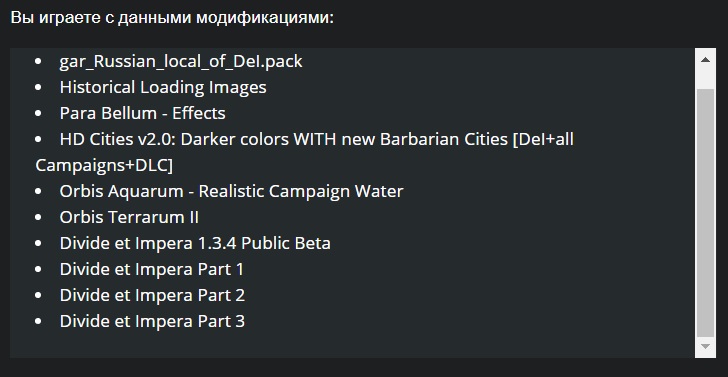Image resolution: width=728 pixels, height=377 pixels.
Task: Click the vertical scrollbar thumb
Action: pyautogui.click(x=705, y=213)
